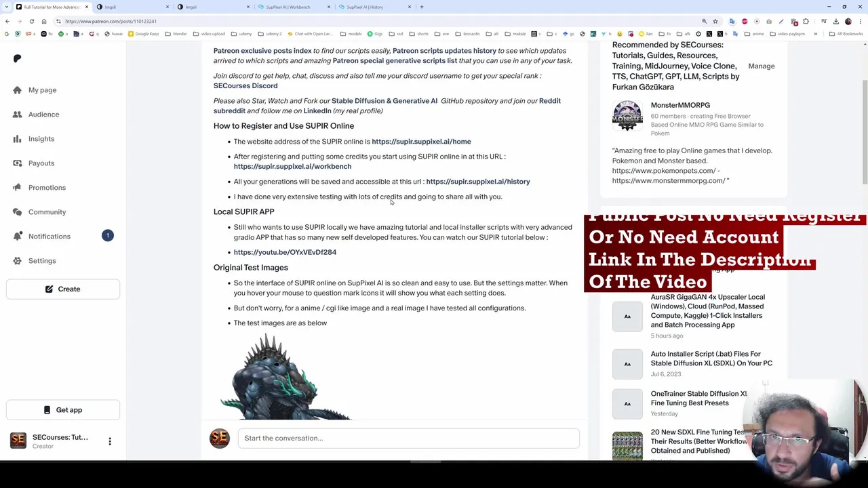Screen dimensions: 868x488
Task: Click the Audience people icon
Action: 18,115
